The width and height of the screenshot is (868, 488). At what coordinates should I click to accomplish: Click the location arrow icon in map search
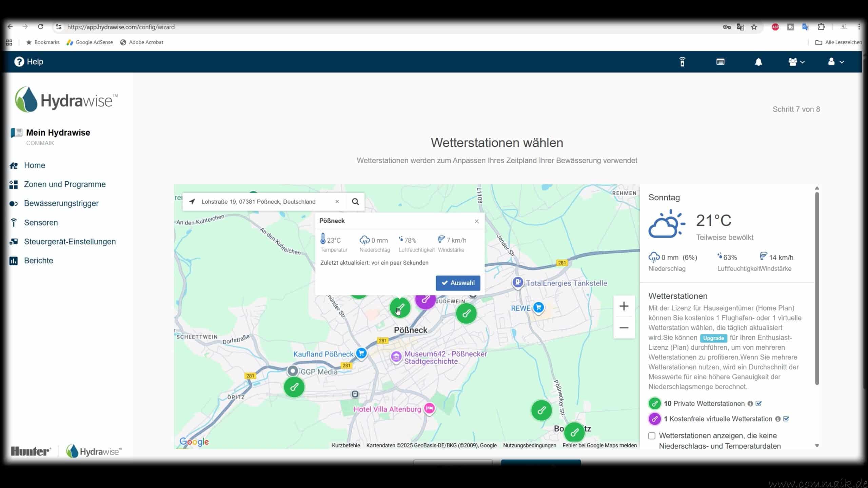(x=192, y=202)
